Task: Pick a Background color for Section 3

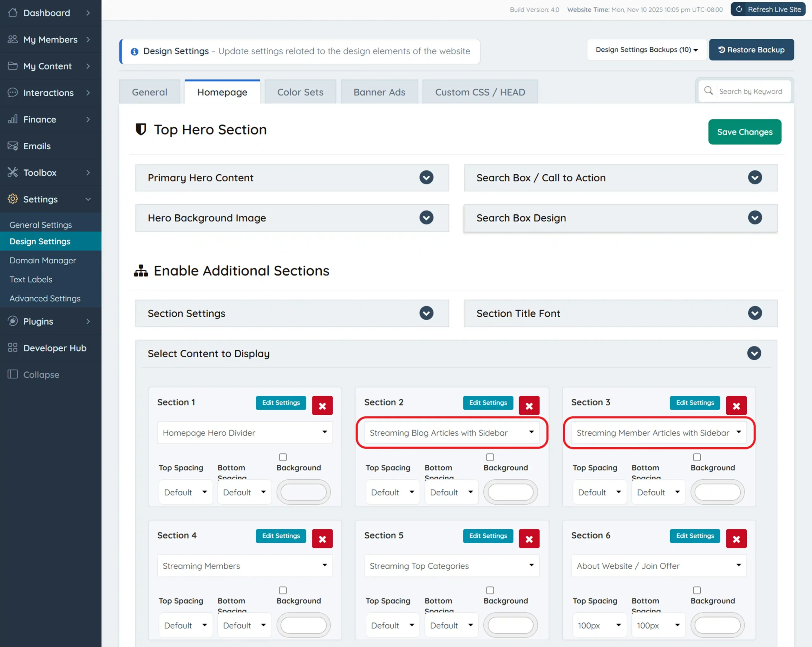Action: [x=717, y=492]
